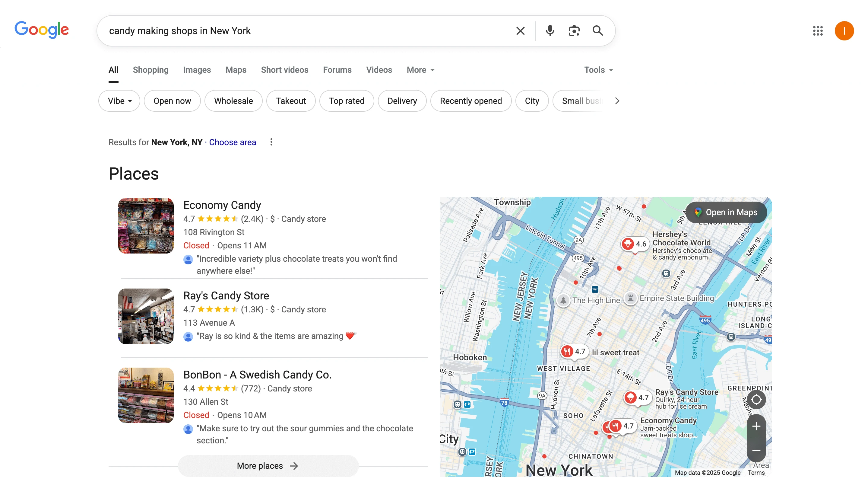Click lil sweet treat map label

click(616, 353)
